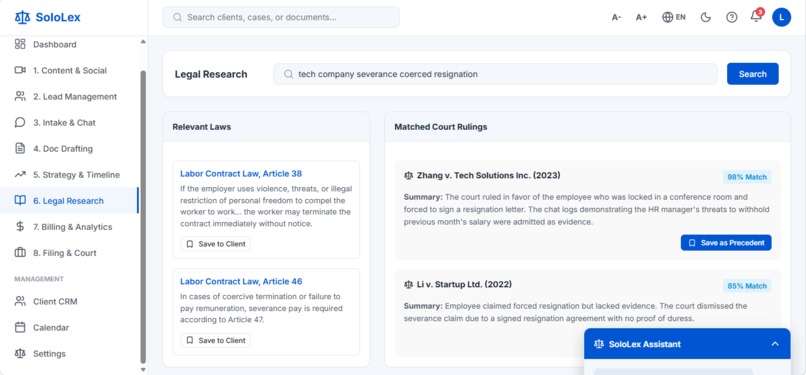Click the 98% Match badge
The width and height of the screenshot is (806, 375).
click(747, 177)
